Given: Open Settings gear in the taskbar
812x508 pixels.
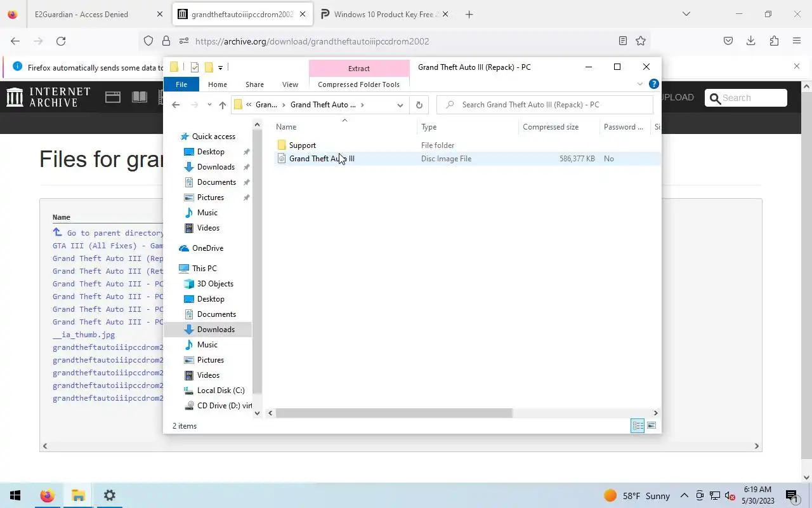Looking at the screenshot, I should click(x=109, y=495).
